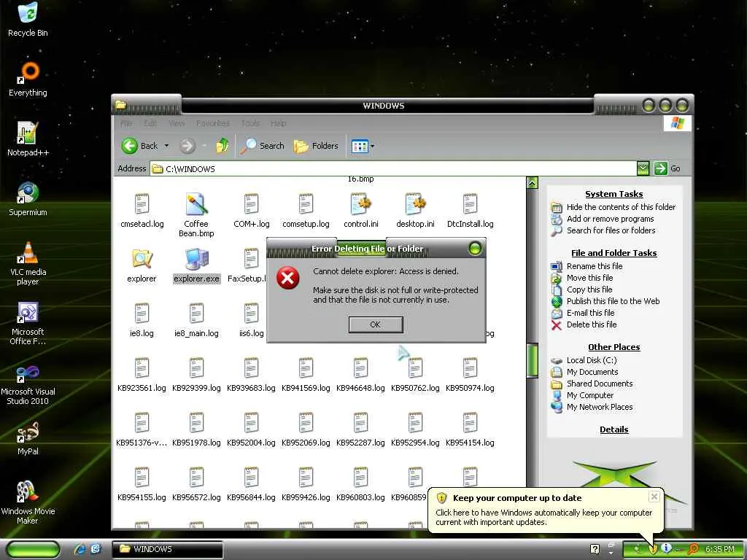Close the Error Deleting File dialog
747x560 pixels.
pos(475,248)
